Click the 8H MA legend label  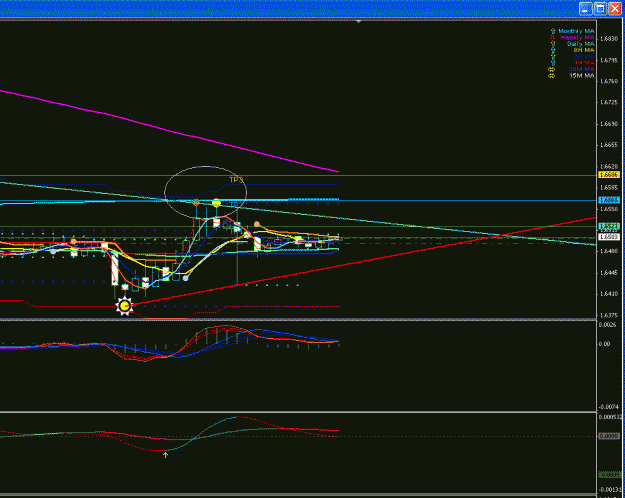pos(584,50)
